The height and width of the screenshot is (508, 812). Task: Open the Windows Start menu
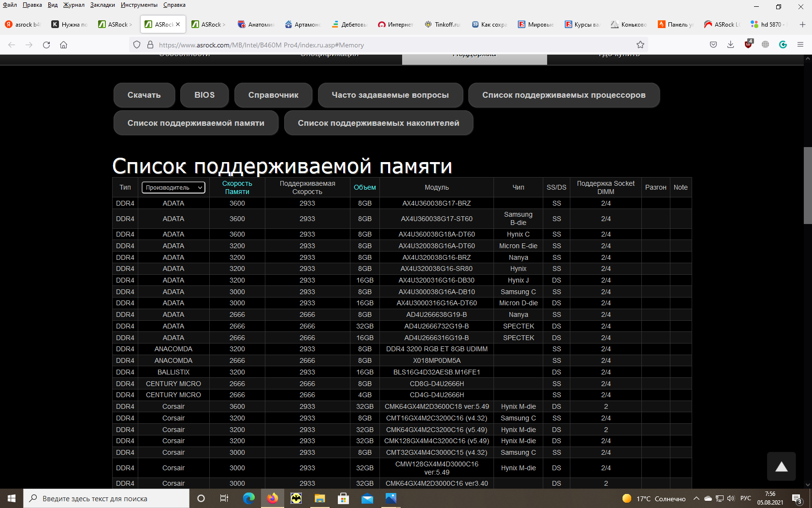(x=12, y=498)
